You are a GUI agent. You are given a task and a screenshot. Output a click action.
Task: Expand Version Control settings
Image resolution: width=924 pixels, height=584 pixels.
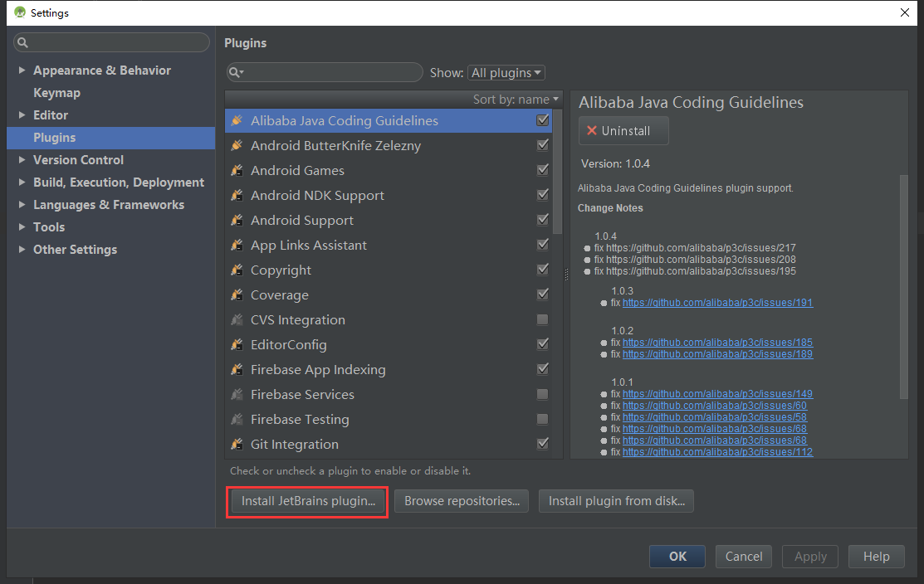(x=22, y=159)
